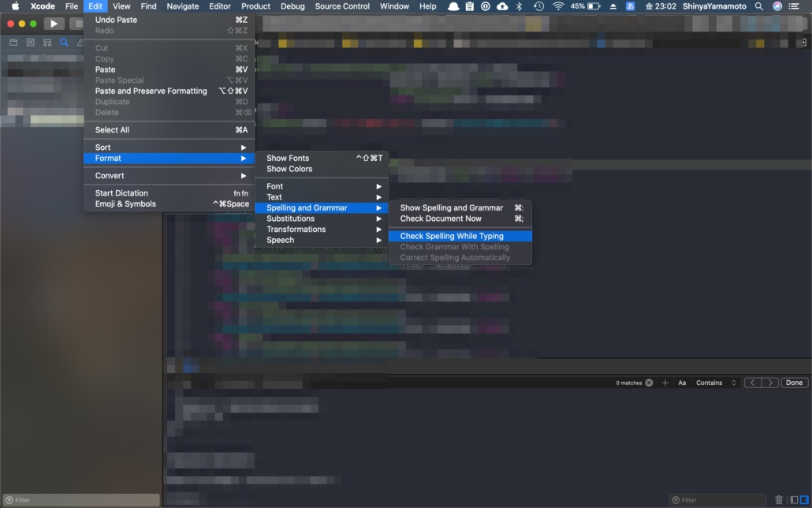Select the Find navigator magnifier icon
This screenshot has width=812, height=508.
[65, 43]
